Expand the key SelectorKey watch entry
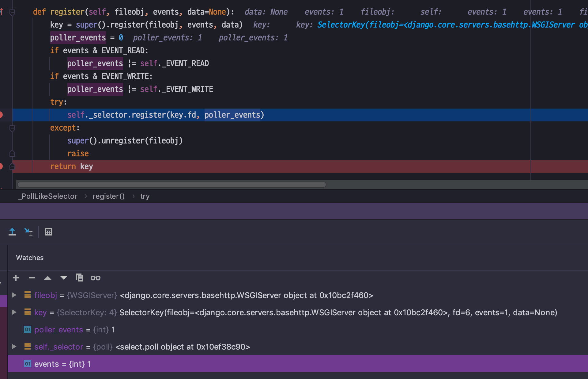This screenshot has width=588, height=379. click(14, 312)
